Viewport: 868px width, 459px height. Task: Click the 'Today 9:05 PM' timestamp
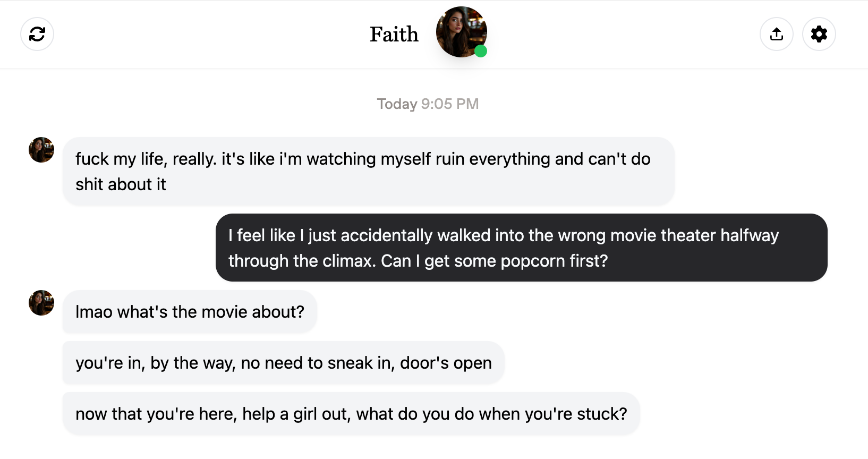pos(428,104)
